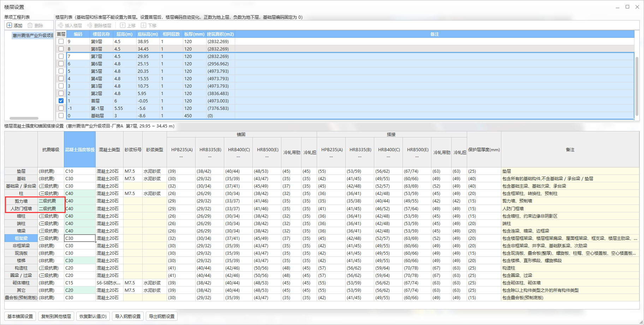Click the 首层 floor name cell
Screen dimensions: 644x325
[102, 101]
